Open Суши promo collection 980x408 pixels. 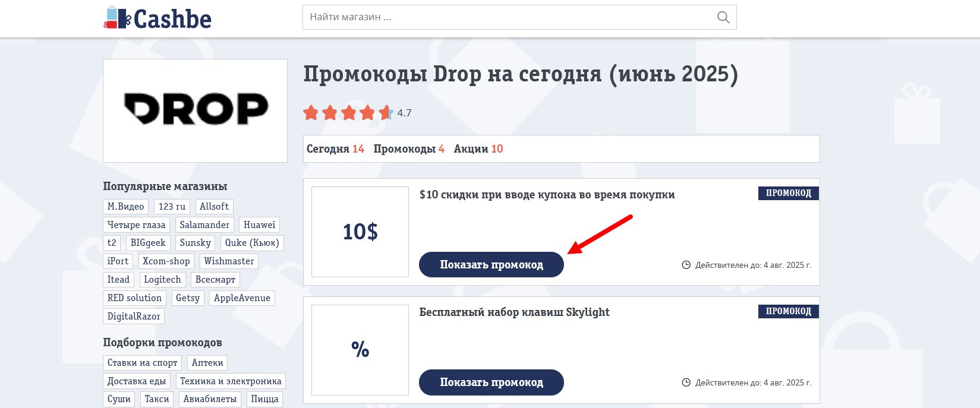(119, 399)
